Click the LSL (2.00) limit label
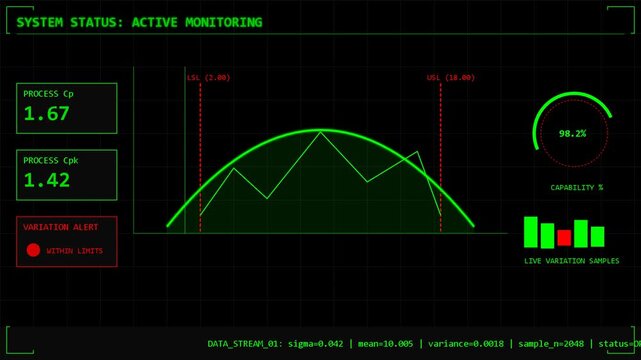The height and width of the screenshot is (360, 641). click(x=208, y=77)
